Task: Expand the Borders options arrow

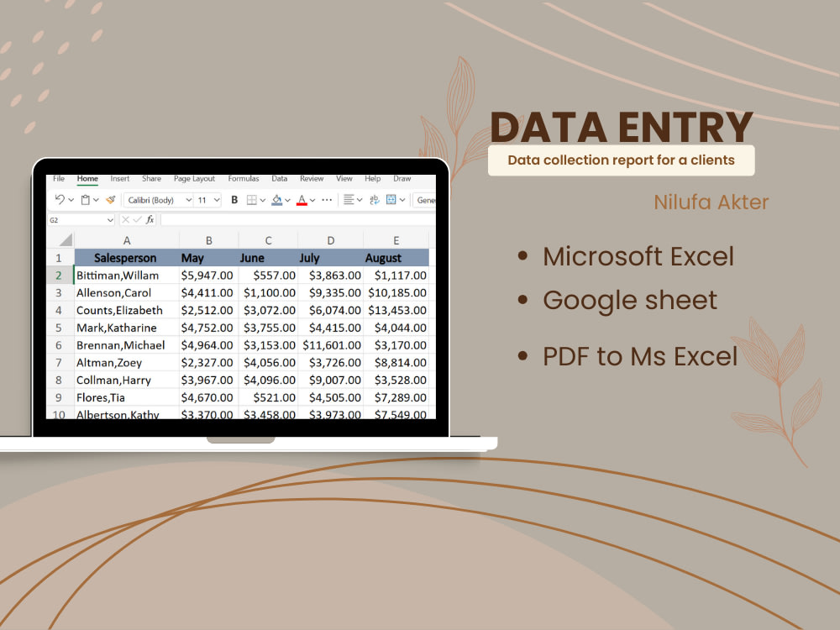Action: 262,201
